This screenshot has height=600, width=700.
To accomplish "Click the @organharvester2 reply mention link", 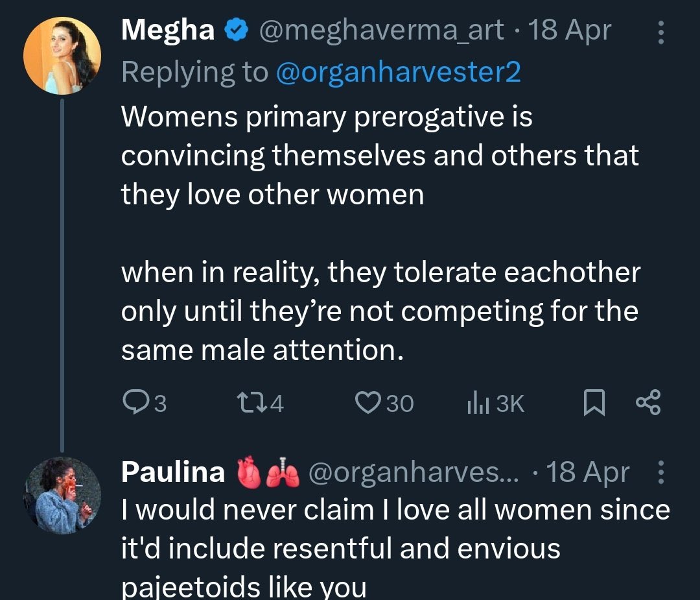I will tap(399, 71).
